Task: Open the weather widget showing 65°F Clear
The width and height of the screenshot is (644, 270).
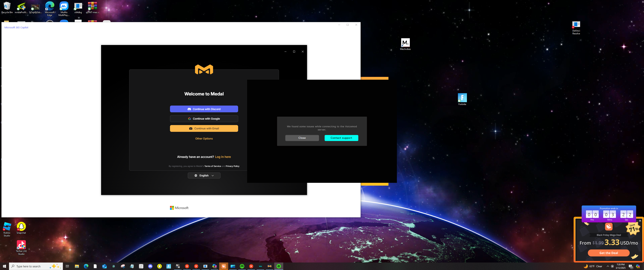Action: (x=593, y=266)
